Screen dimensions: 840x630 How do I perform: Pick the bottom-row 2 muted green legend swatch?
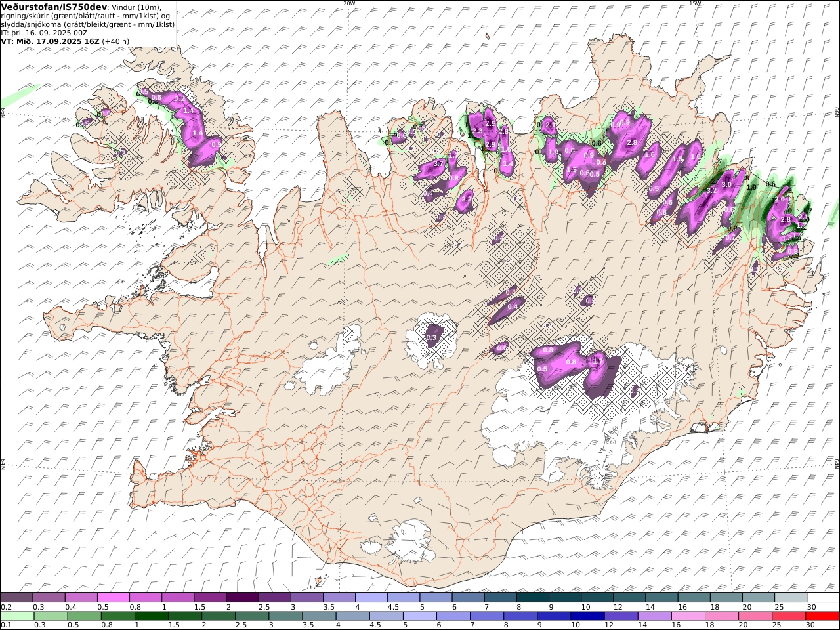219,616
